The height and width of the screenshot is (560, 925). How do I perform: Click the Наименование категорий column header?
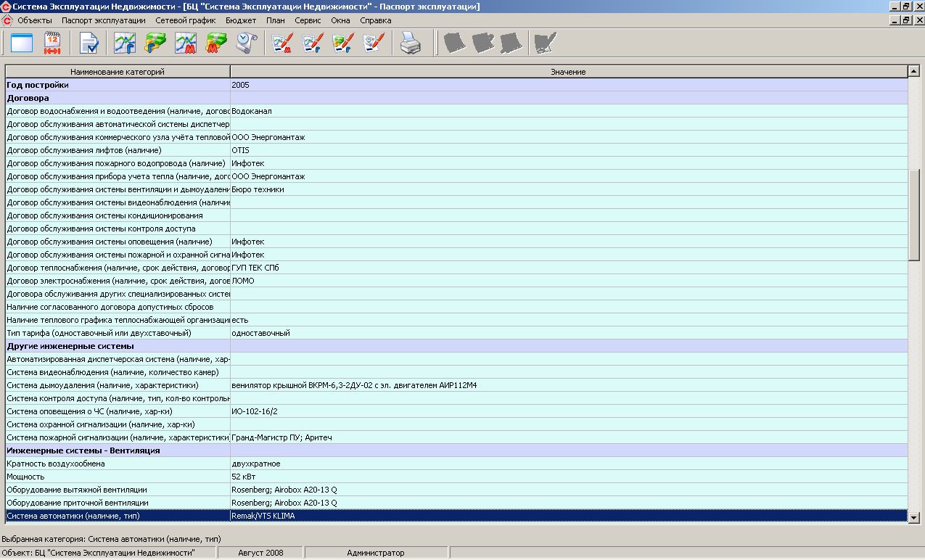(118, 72)
